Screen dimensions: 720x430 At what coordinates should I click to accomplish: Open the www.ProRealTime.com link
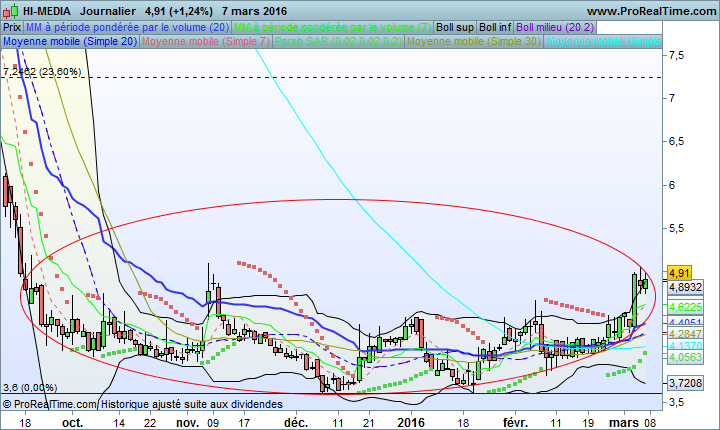coord(651,11)
